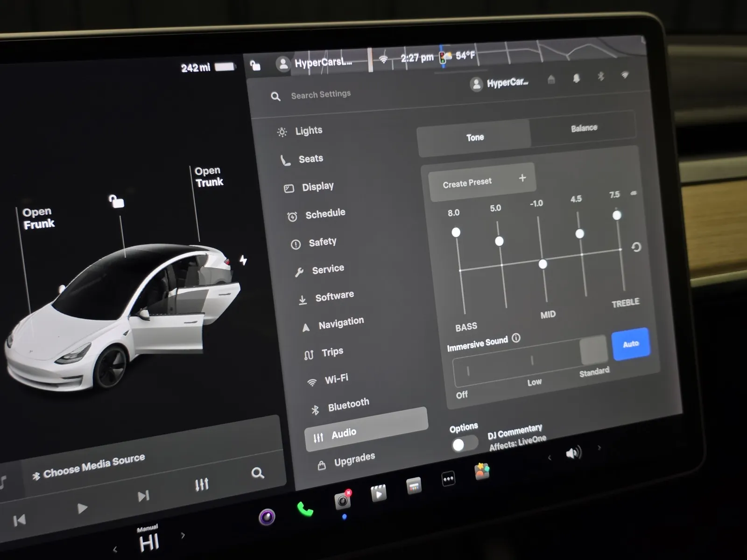Viewport: 747px width, 560px height.
Task: Tap the unlock icon above the car
Action: coord(116,201)
